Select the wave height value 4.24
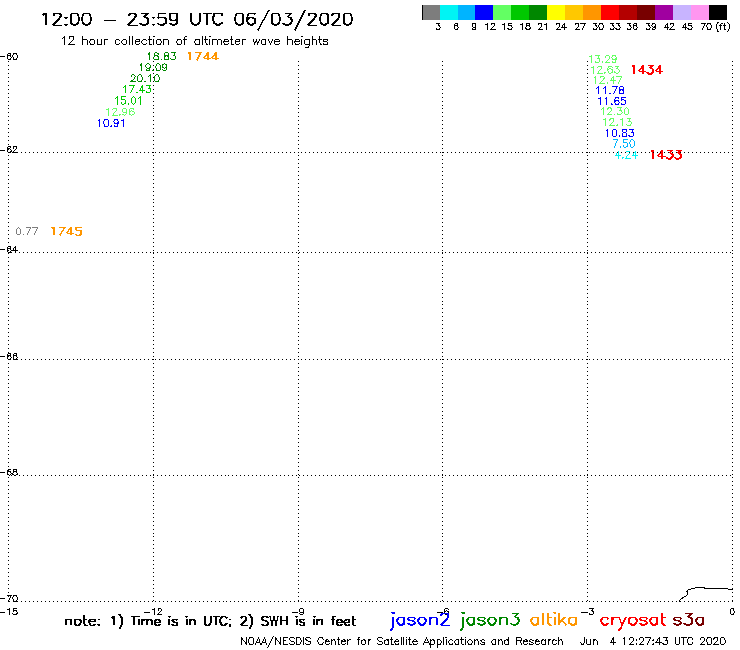The image size is (740, 650). coord(626,155)
